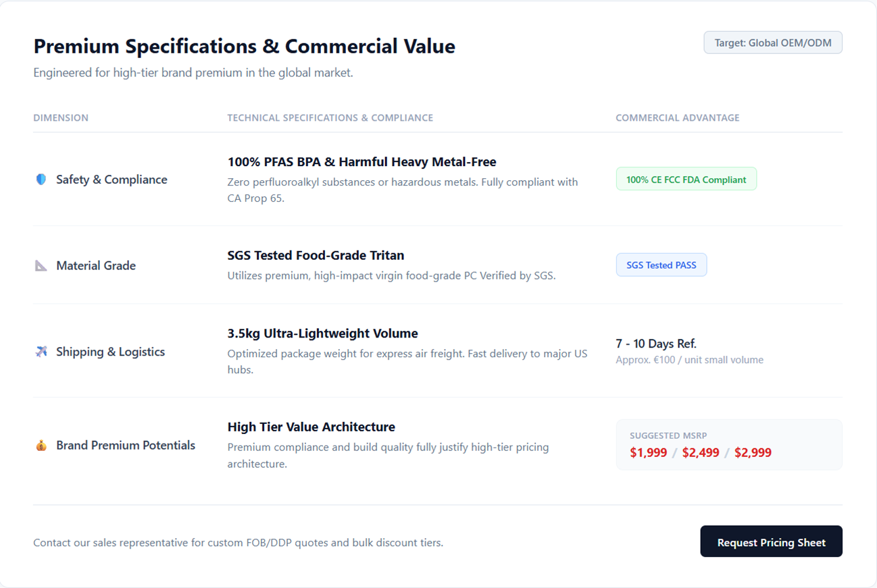The image size is (877, 588).
Task: Click the Request Pricing Sheet button
Action: (x=771, y=541)
